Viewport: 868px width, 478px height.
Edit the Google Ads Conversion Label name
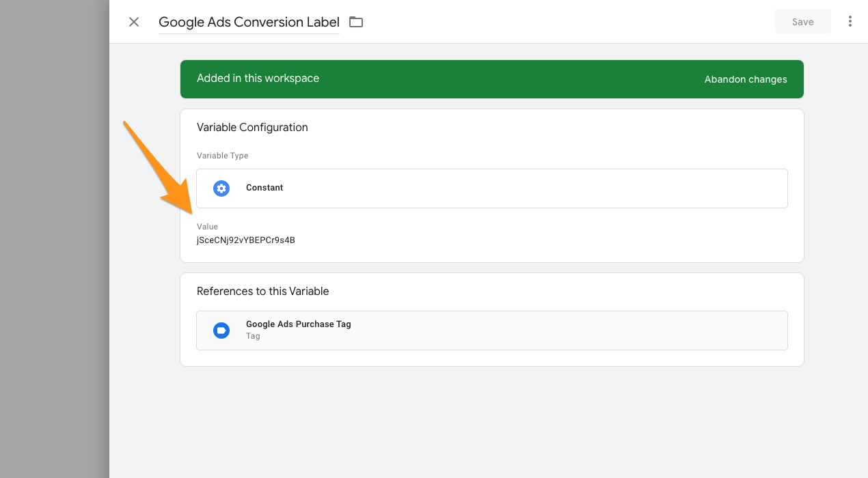[x=249, y=22]
